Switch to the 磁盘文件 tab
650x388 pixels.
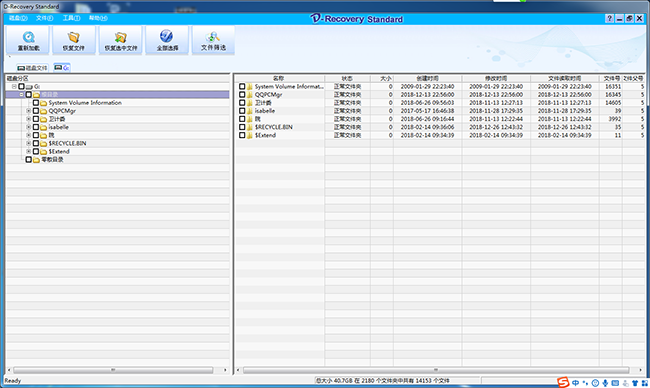coord(32,68)
